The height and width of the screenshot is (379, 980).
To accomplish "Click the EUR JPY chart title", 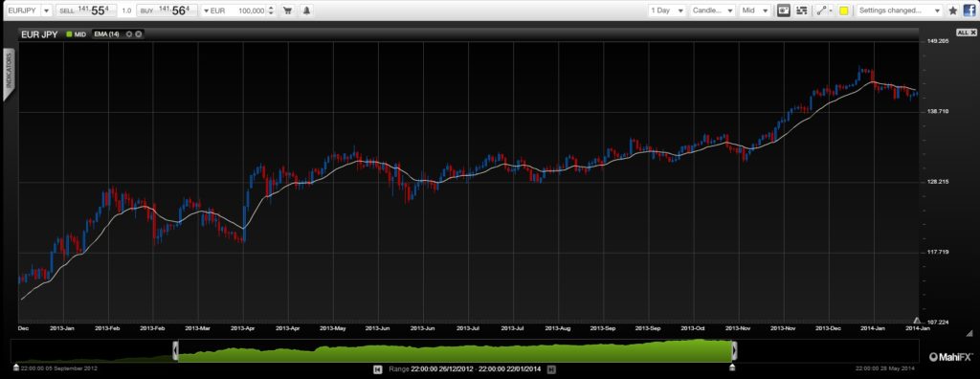I will tap(38, 34).
